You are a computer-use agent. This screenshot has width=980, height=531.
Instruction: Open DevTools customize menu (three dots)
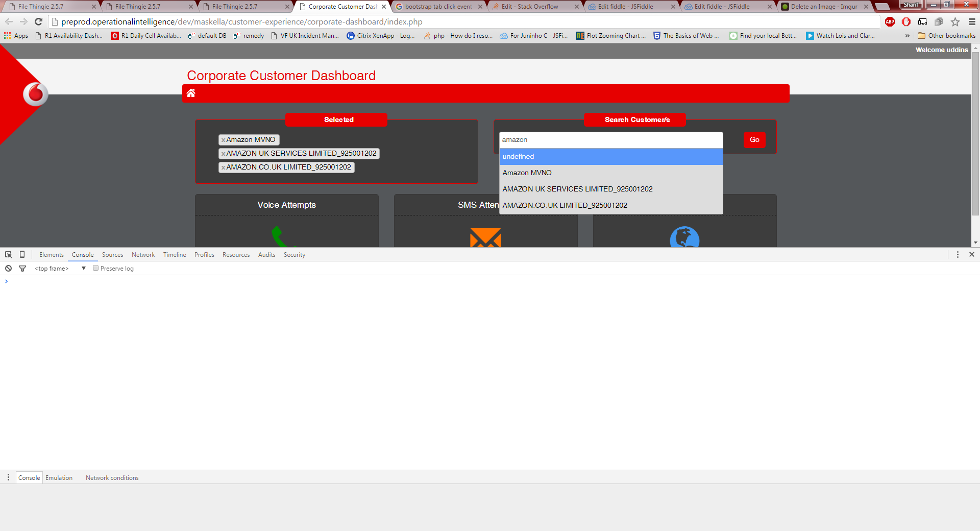click(958, 255)
